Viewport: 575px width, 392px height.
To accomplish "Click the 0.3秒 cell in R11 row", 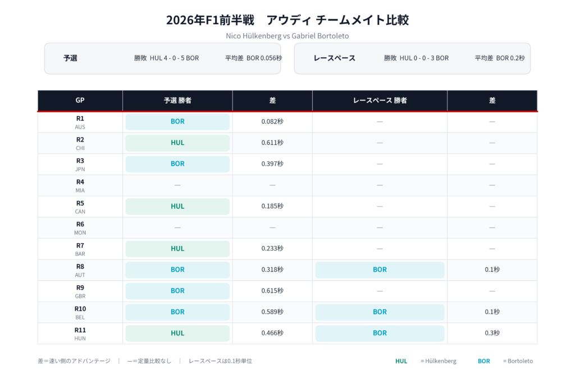I will pyautogui.click(x=492, y=334).
